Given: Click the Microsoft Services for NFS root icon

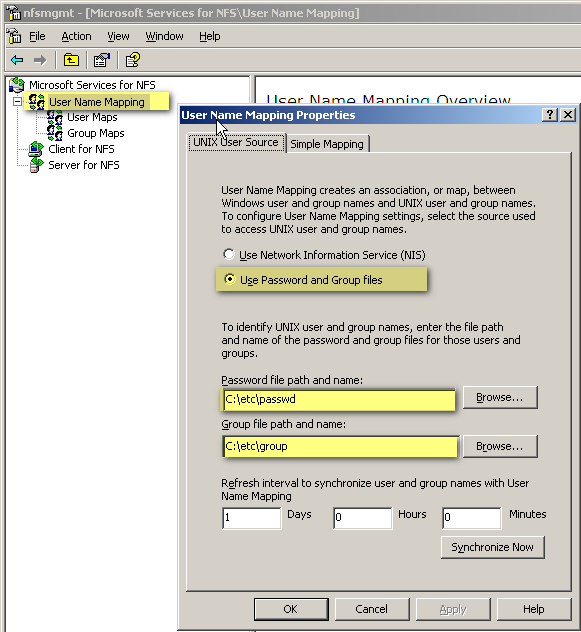Looking at the screenshot, I should (x=17, y=85).
